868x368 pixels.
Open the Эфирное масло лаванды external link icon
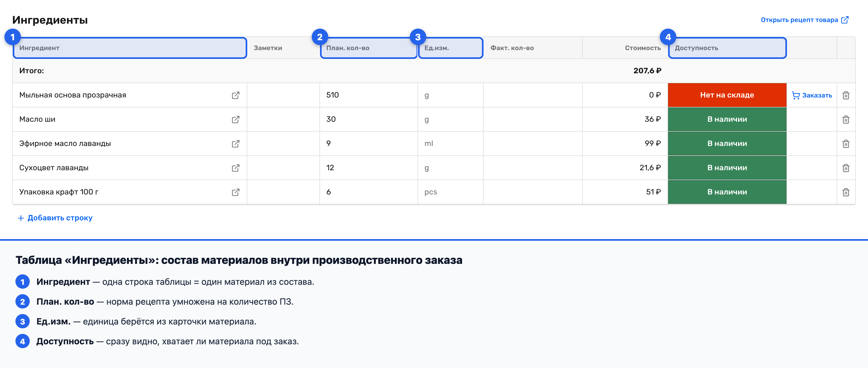(x=235, y=144)
